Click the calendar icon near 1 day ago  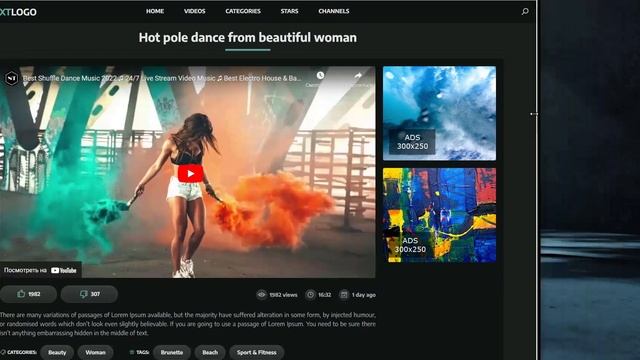(344, 294)
